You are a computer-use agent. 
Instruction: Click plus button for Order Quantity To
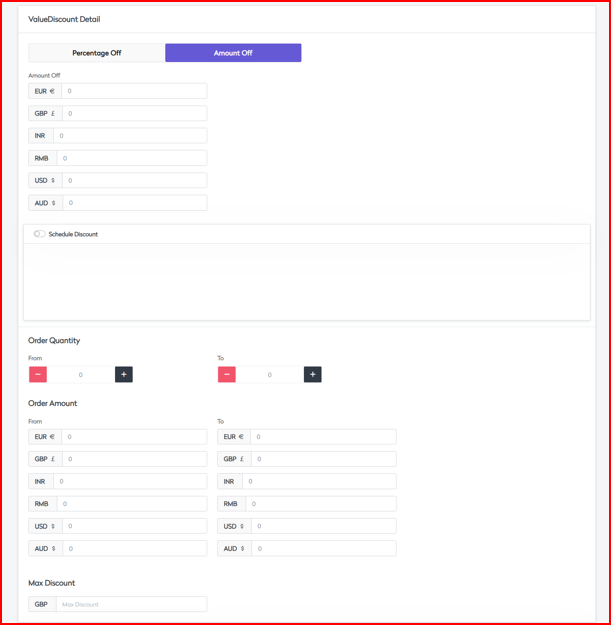point(312,374)
